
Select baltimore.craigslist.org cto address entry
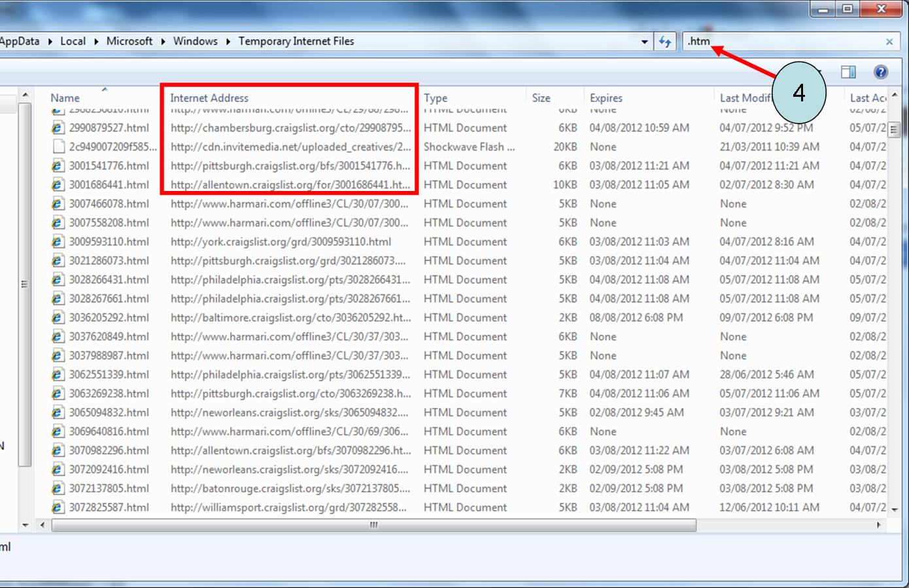point(291,318)
